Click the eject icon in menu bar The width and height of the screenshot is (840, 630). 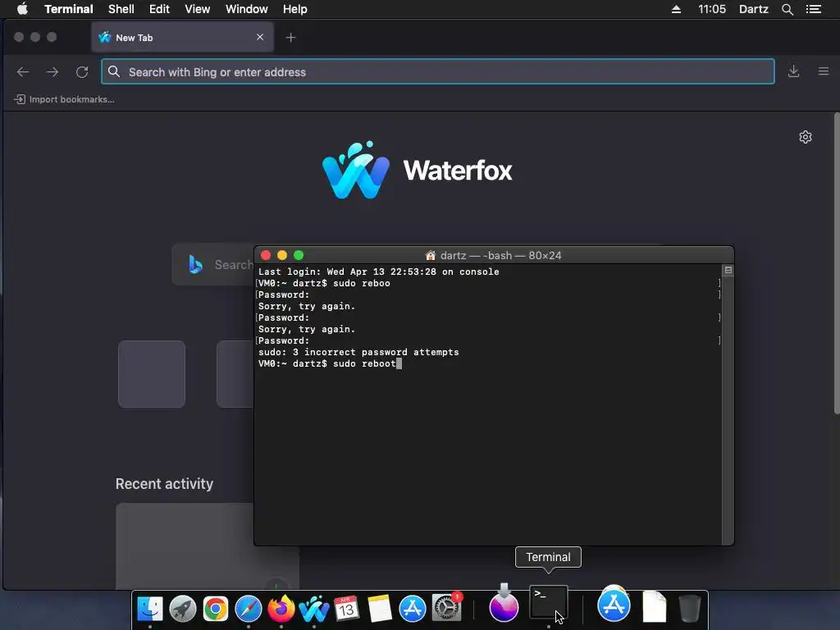pyautogui.click(x=676, y=9)
